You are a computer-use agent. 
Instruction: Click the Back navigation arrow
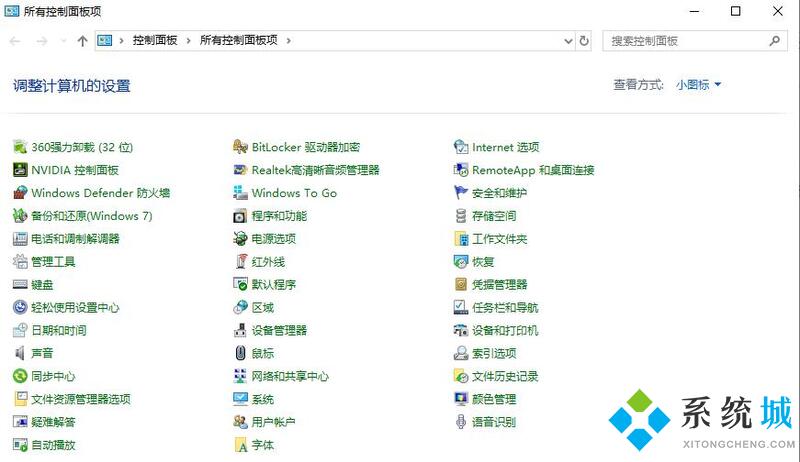click(x=15, y=41)
